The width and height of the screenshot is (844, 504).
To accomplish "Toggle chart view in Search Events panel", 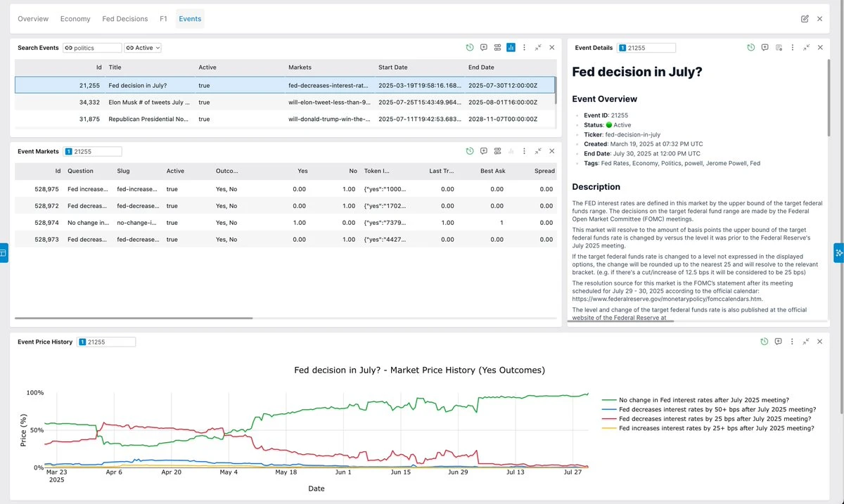I will [511, 48].
